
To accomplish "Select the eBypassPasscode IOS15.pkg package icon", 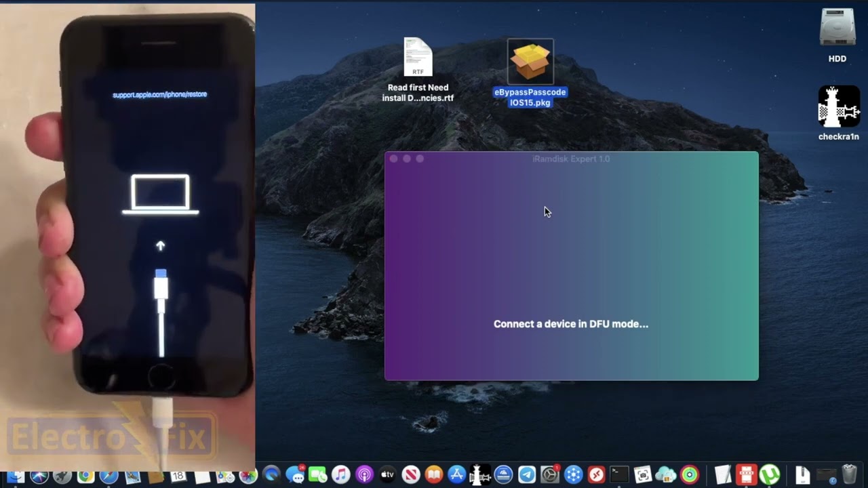I will click(530, 61).
